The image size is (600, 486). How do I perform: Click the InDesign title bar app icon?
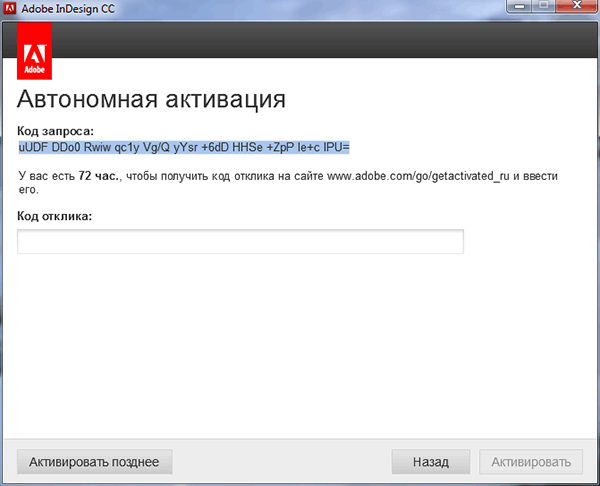[x=10, y=8]
